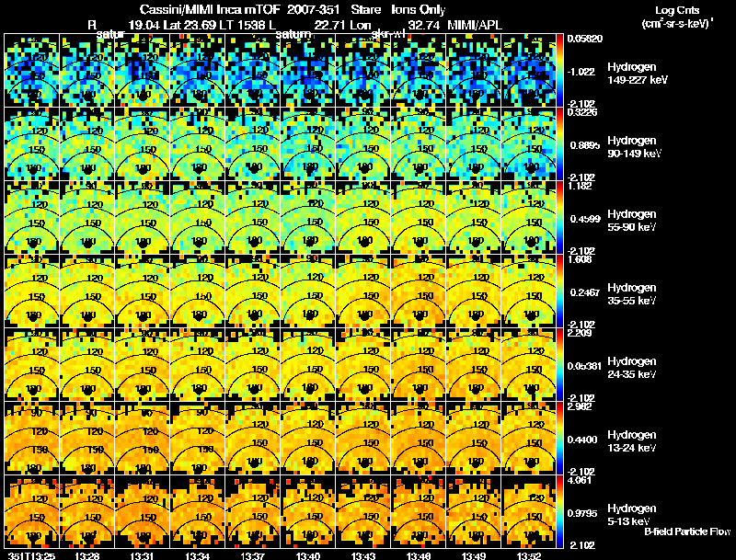
Task: Click the Hydrogen 24-35 keV row label
Action: (x=632, y=368)
